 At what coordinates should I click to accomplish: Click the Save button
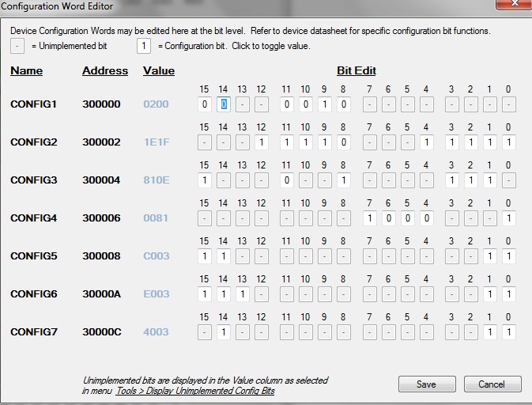tap(427, 384)
